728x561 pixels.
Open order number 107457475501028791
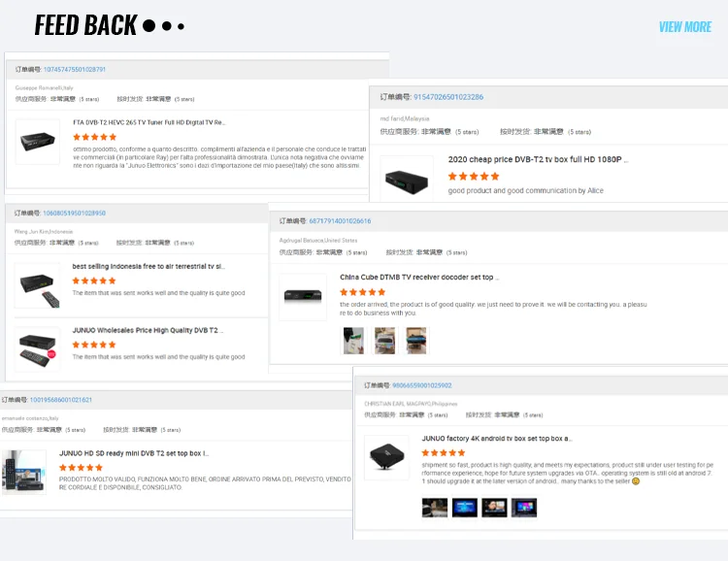pyautogui.click(x=75, y=69)
